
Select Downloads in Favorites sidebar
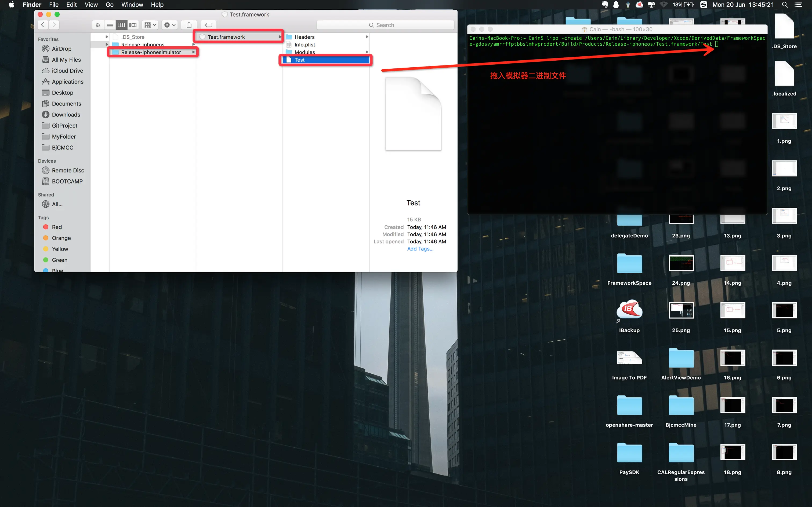pos(66,115)
